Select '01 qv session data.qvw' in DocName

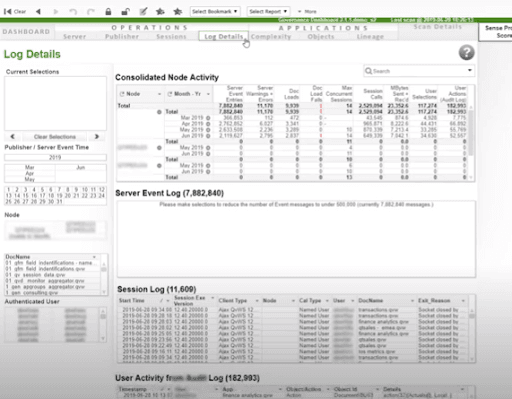coord(35,275)
